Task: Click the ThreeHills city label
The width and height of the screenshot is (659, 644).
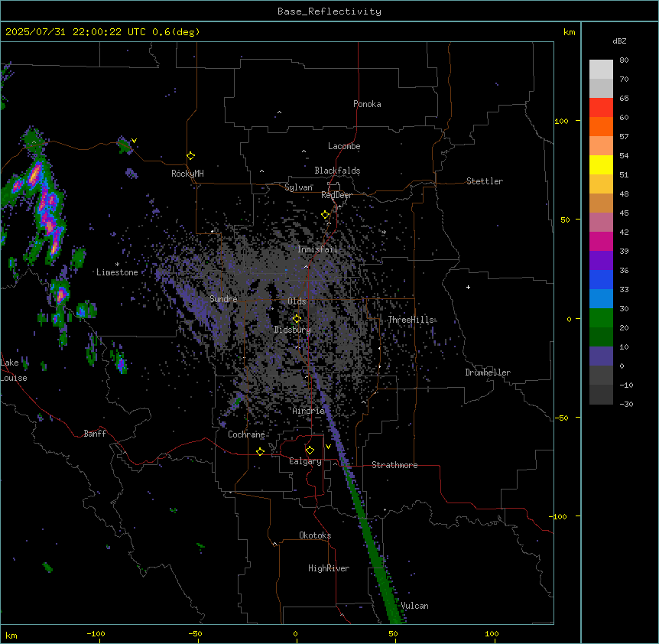Action: 411,320
